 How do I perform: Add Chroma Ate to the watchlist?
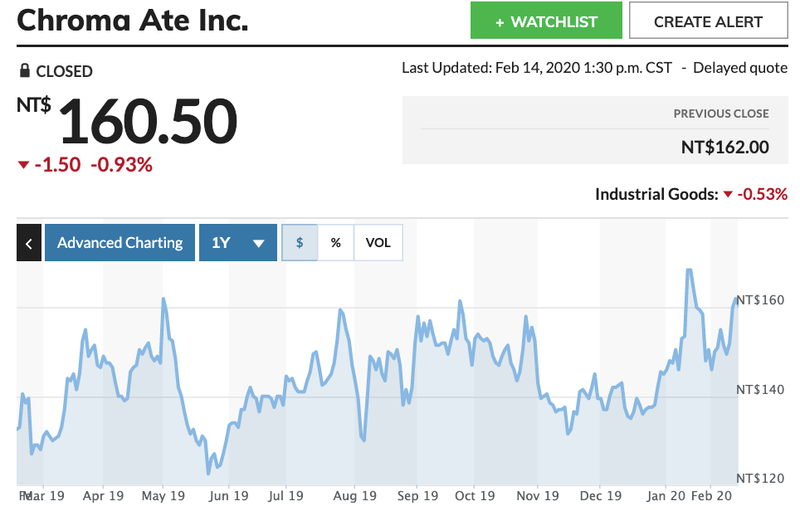pos(546,20)
